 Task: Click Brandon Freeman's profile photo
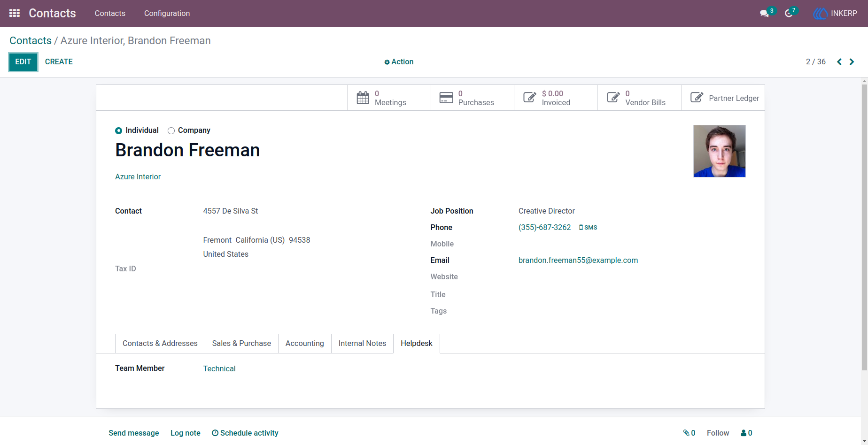pyautogui.click(x=719, y=151)
